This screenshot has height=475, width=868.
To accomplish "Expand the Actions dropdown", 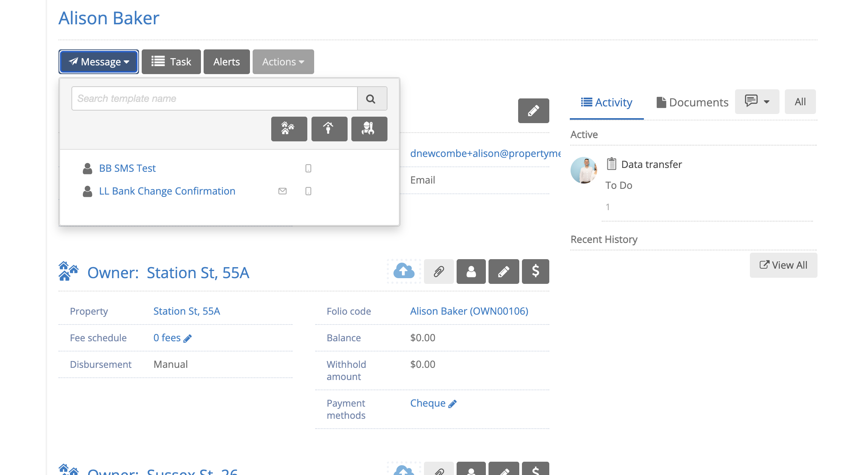I will [283, 62].
